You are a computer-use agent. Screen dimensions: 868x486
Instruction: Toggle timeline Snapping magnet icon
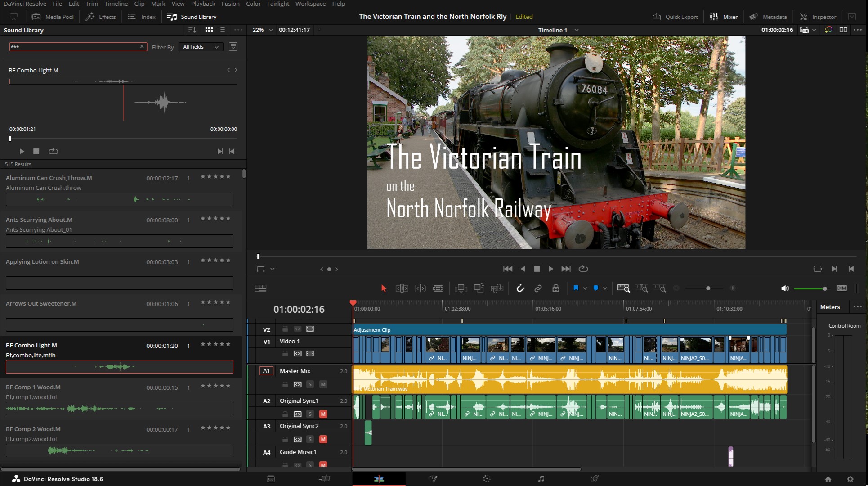coord(520,288)
